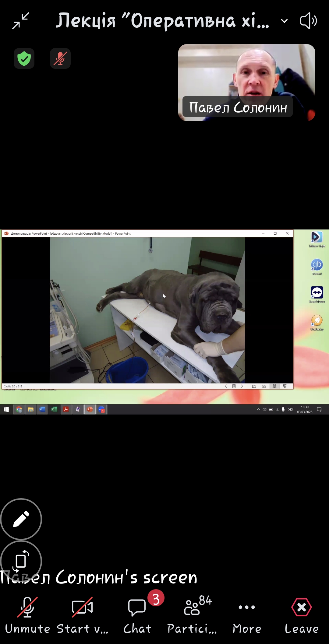
Task: Open File Explorer from the taskbar
Action: (31, 410)
